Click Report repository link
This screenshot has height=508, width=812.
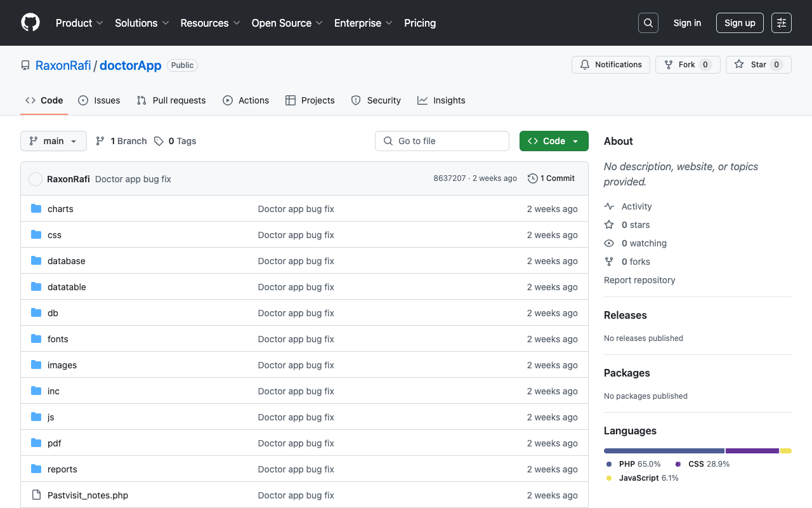(639, 280)
